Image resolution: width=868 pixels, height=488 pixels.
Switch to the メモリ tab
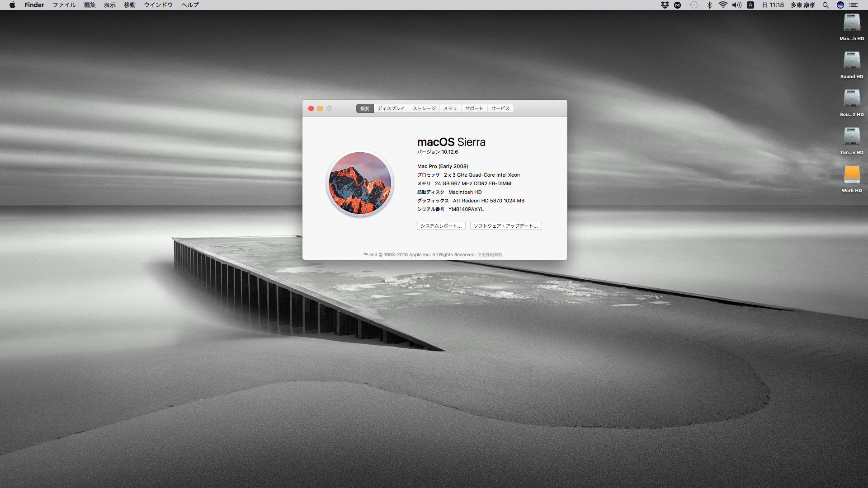(450, 108)
